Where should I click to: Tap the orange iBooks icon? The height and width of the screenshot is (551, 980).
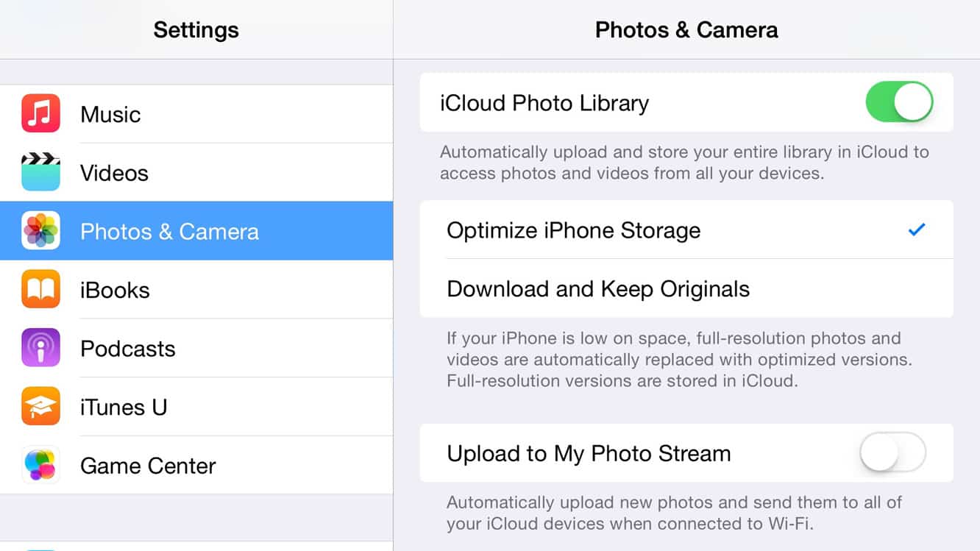(x=41, y=289)
